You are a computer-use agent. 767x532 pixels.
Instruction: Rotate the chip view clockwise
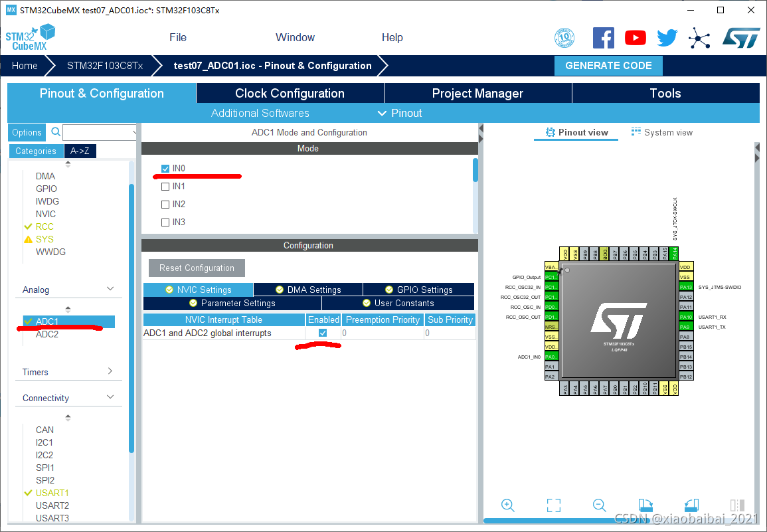pyautogui.click(x=645, y=505)
